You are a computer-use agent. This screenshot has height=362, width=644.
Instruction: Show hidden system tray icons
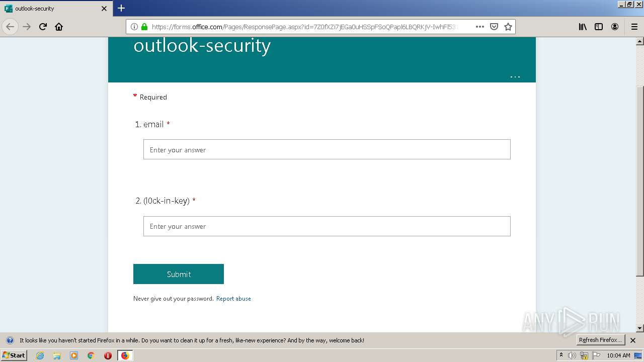coord(561,355)
